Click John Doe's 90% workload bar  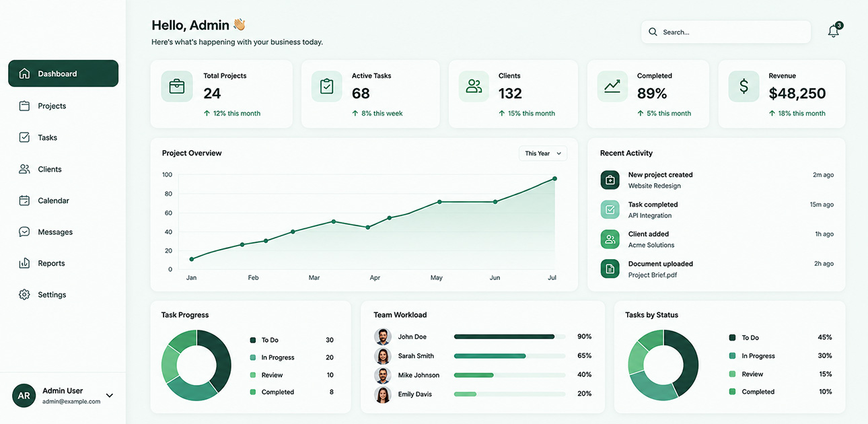pos(510,337)
